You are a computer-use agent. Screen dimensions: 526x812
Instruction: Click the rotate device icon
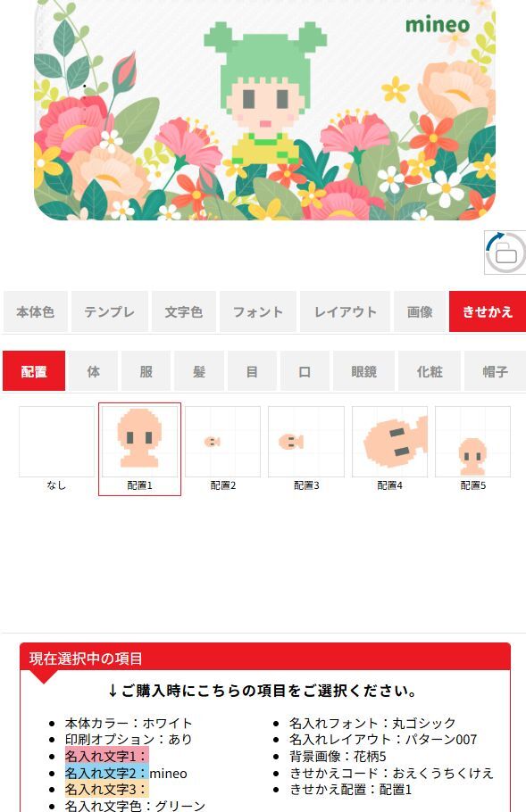505,253
